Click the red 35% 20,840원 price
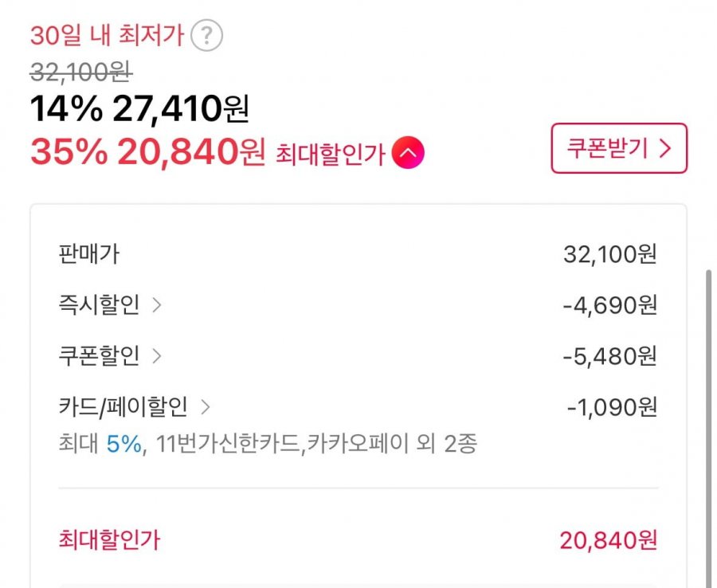This screenshot has width=717, height=588. (147, 152)
